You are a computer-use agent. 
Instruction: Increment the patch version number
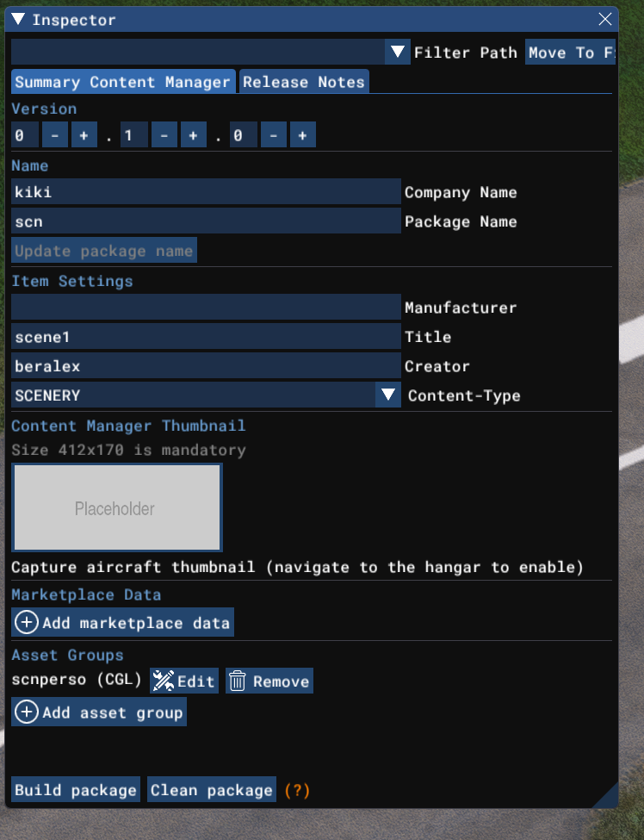tap(302, 135)
